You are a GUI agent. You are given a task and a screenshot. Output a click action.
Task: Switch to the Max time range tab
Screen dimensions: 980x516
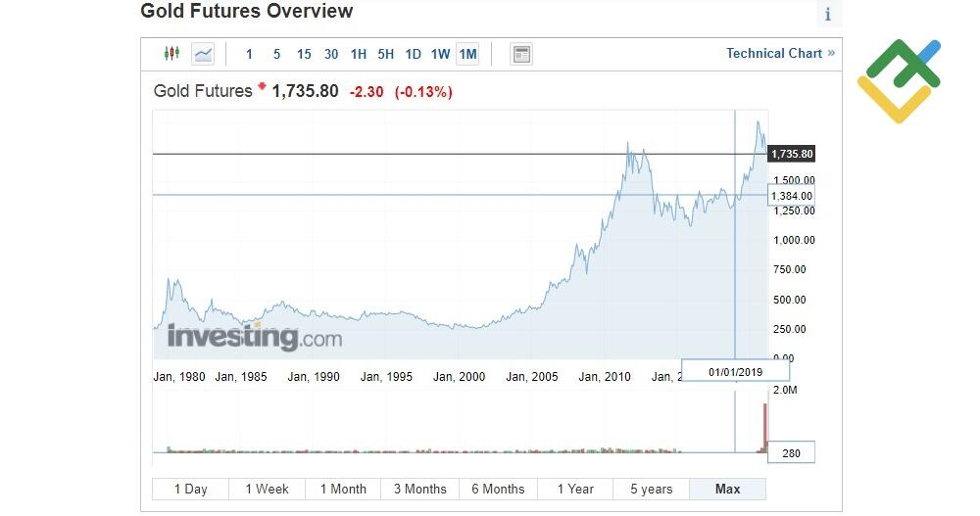(727, 489)
